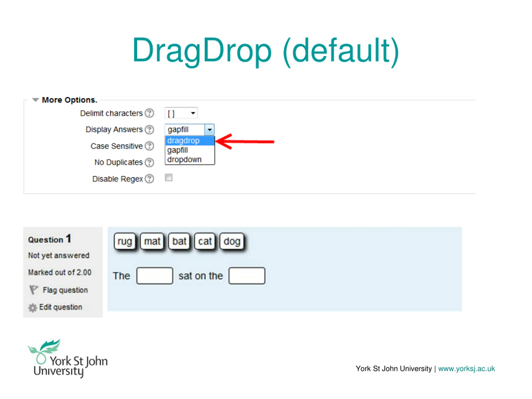Select the draggable word rug
The image size is (532, 399).
pos(125,241)
